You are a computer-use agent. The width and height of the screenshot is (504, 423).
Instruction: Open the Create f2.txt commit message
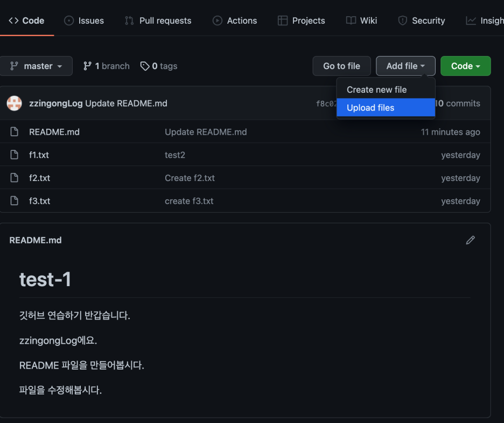pos(190,178)
